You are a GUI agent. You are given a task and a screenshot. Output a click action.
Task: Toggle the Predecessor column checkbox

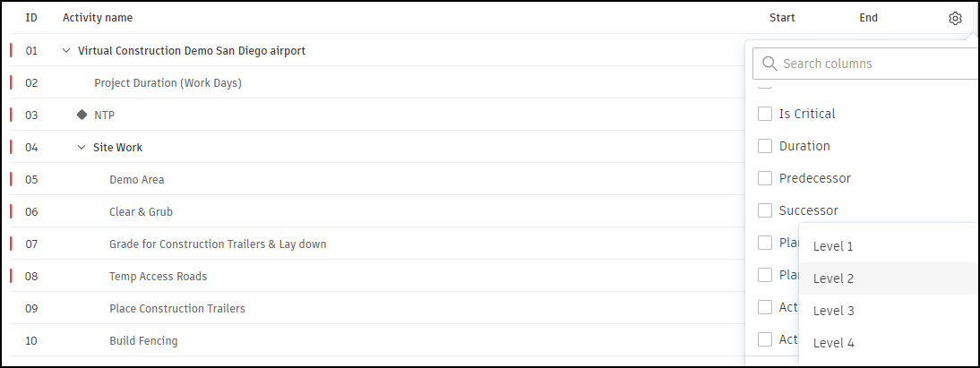pos(765,178)
